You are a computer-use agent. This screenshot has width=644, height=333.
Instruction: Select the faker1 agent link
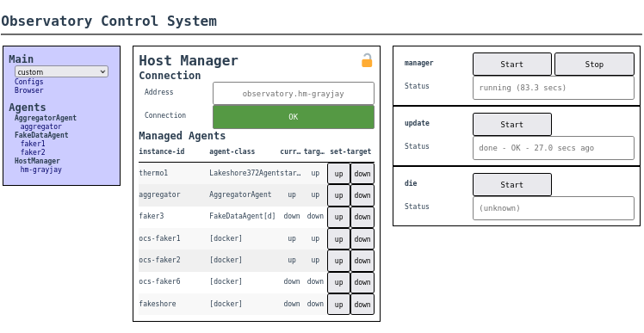33,144
